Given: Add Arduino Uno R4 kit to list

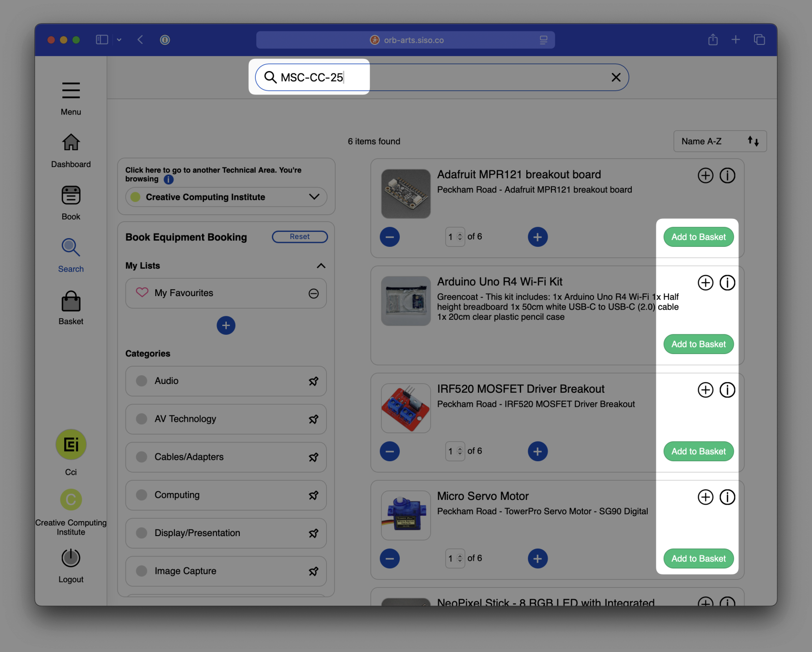Looking at the screenshot, I should coord(705,283).
